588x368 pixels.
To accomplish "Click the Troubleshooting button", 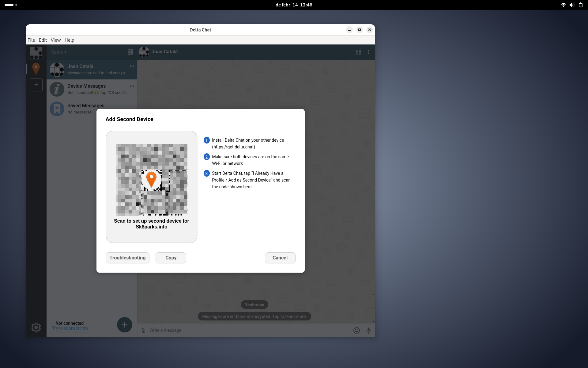I will click(x=127, y=258).
